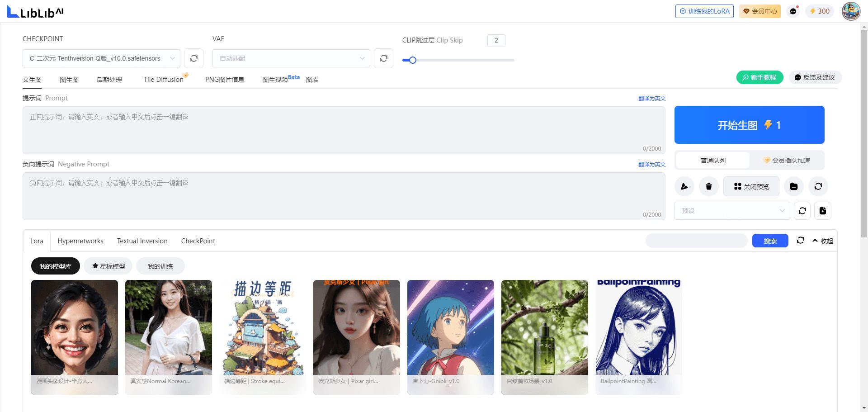Open the 新手教程 tutorial
Image resolution: width=868 pixels, height=412 pixels.
point(759,77)
